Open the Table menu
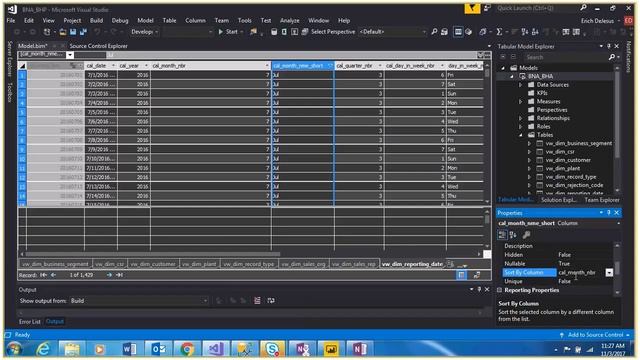This screenshot has width=640, height=360. pos(169,20)
